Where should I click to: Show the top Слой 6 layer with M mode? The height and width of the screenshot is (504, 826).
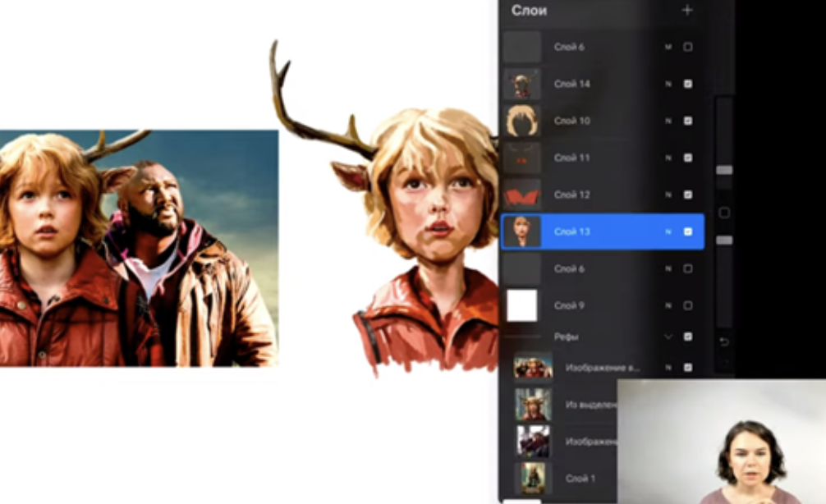pos(688,47)
